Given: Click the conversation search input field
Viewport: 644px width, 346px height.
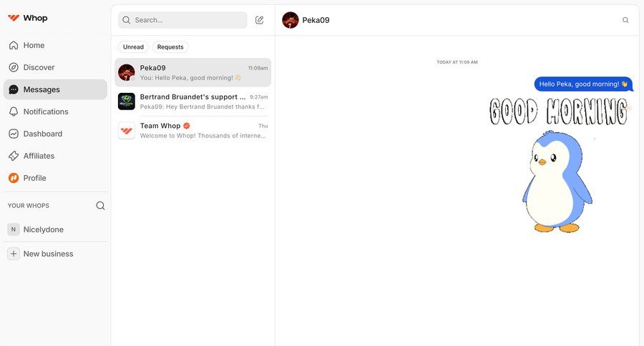Looking at the screenshot, I should [x=182, y=20].
